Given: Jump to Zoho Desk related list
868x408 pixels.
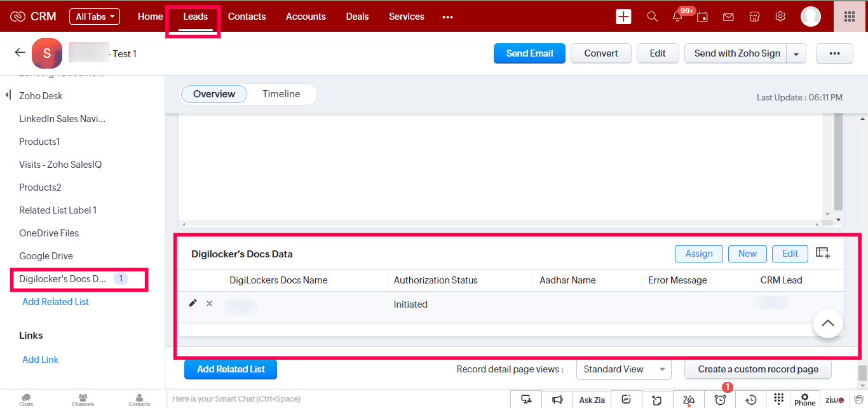Looking at the screenshot, I should click(x=41, y=96).
